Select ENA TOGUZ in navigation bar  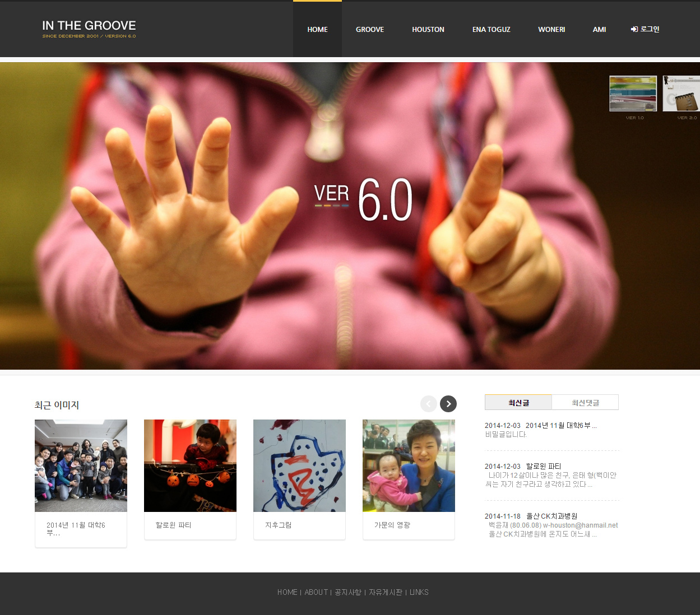[x=491, y=29]
